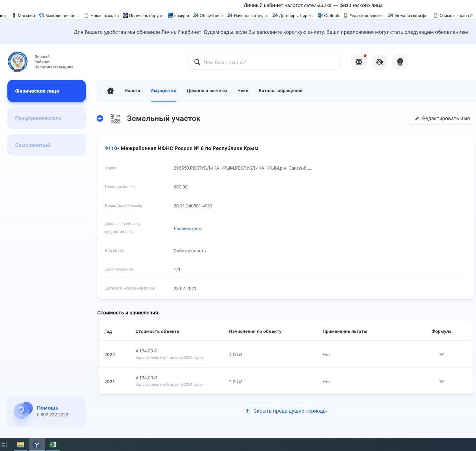Click the home icon in navigation bar

[x=110, y=91]
